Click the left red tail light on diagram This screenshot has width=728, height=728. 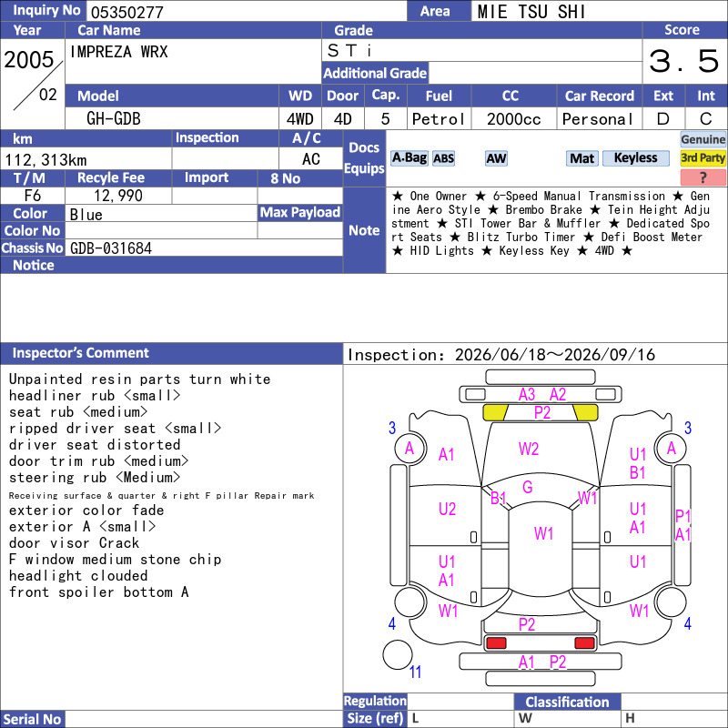tap(496, 643)
